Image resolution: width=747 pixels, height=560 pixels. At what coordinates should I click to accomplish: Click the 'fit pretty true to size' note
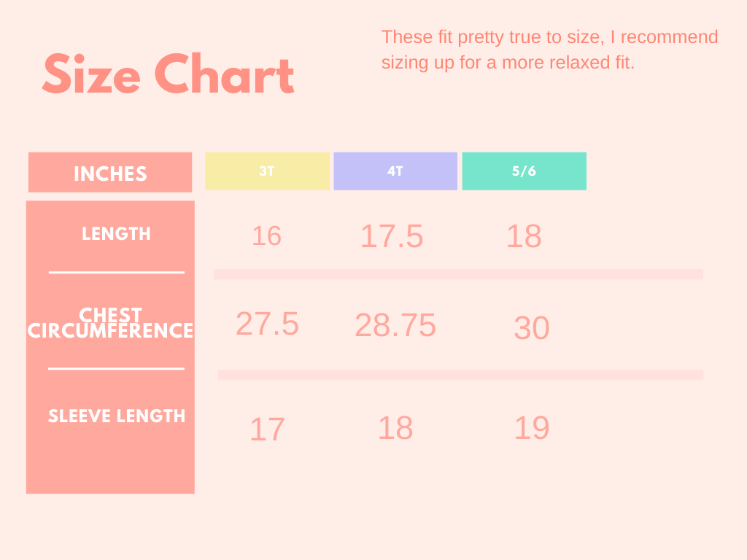tap(549, 50)
